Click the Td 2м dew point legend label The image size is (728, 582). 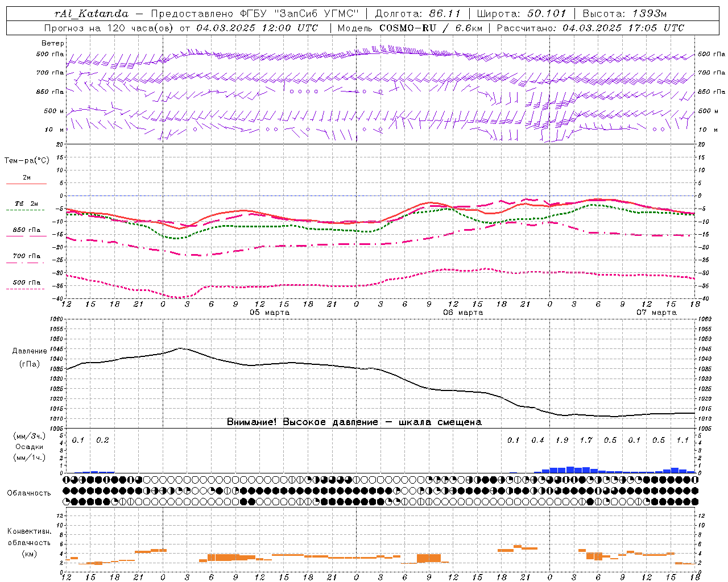(x=27, y=203)
